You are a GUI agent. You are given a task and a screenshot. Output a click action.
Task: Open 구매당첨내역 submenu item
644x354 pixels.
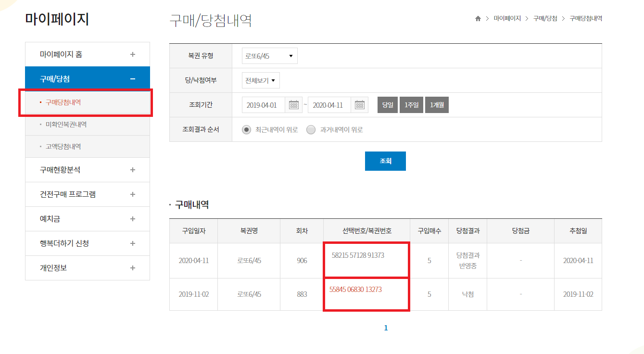coord(63,102)
